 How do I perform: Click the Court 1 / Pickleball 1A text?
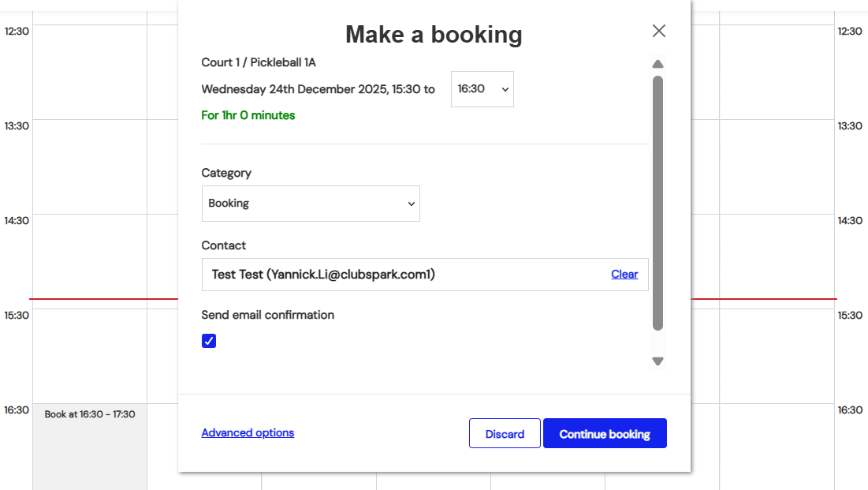click(259, 62)
